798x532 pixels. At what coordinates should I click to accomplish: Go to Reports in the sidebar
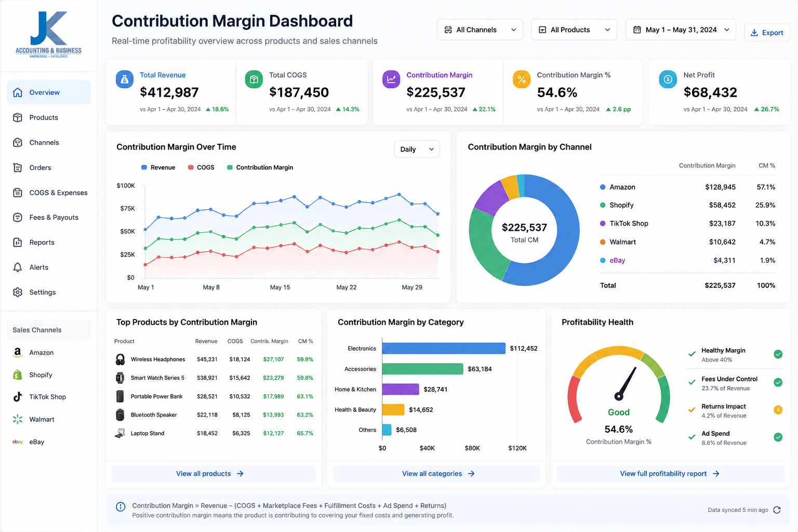[49, 242]
